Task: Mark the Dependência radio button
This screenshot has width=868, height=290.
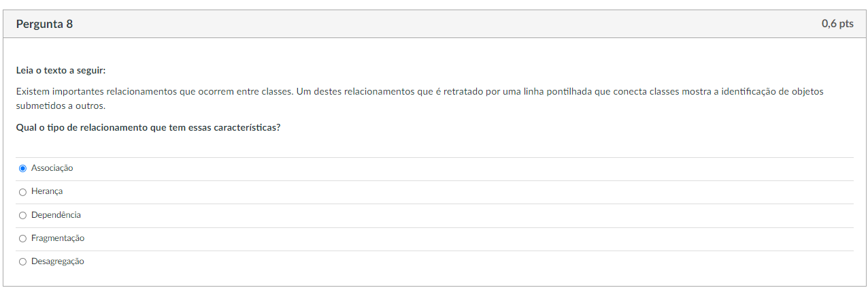Action: [23, 215]
